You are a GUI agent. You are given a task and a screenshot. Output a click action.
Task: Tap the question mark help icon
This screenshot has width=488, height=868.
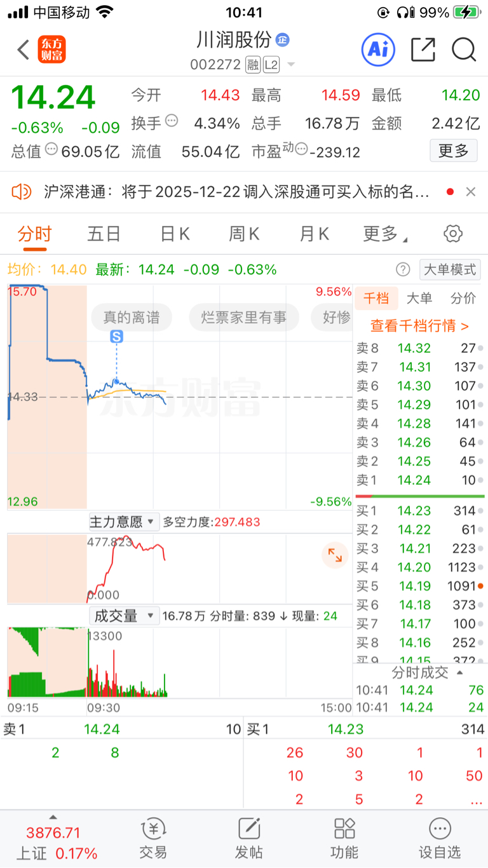pyautogui.click(x=403, y=269)
